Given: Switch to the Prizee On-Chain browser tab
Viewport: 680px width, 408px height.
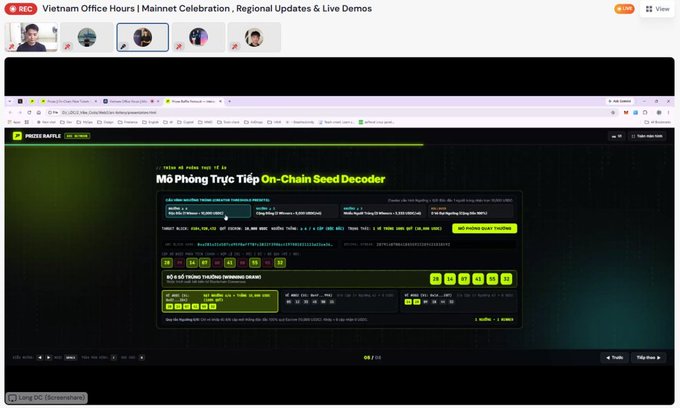Looking at the screenshot, I should point(68,101).
